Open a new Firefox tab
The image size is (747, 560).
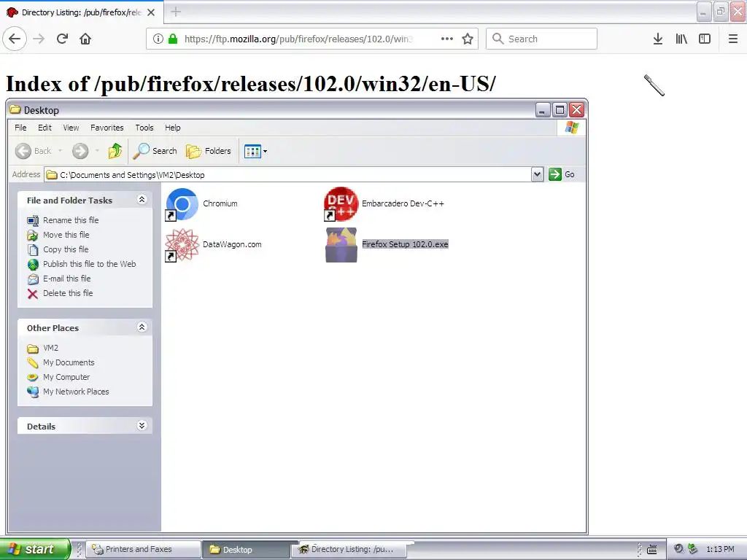[176, 12]
